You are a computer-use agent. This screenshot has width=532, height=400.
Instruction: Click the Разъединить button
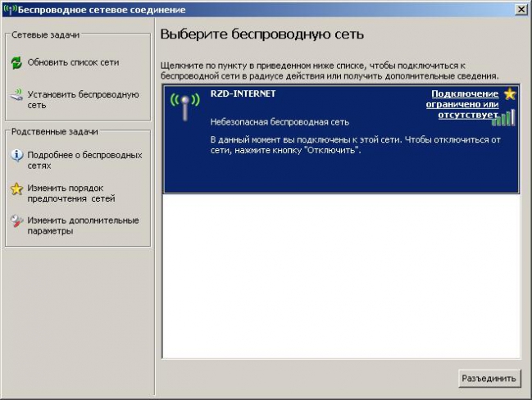click(489, 379)
